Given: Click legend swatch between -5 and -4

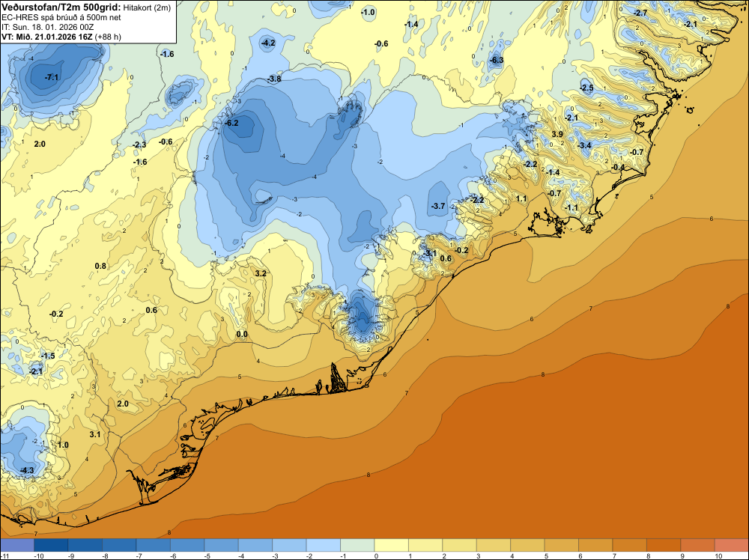Looking at the screenshot, I should 221,545.
